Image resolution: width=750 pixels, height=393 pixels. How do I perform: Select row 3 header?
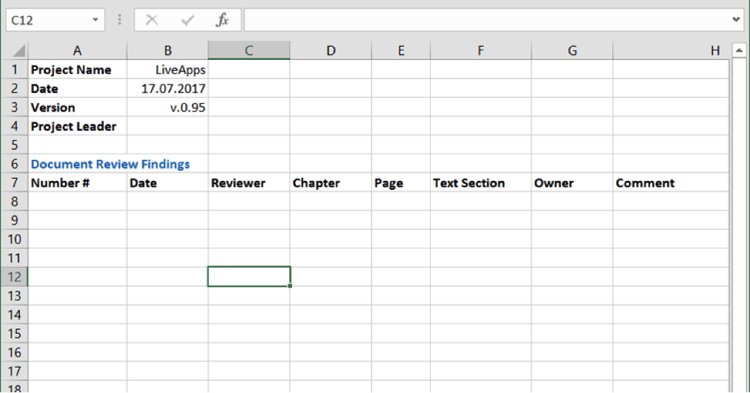[14, 108]
